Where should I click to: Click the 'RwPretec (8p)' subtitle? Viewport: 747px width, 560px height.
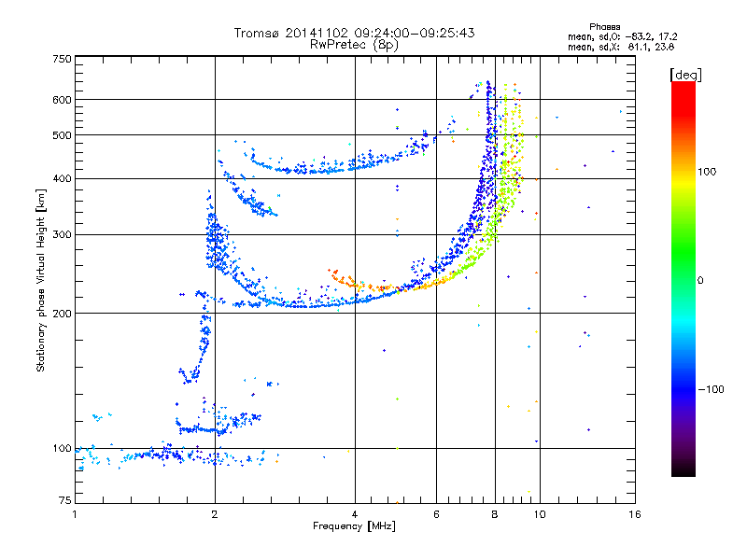[x=354, y=45]
